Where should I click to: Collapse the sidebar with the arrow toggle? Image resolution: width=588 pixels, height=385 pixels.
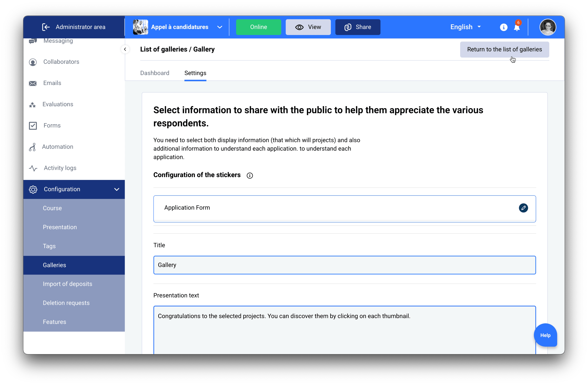(x=125, y=49)
